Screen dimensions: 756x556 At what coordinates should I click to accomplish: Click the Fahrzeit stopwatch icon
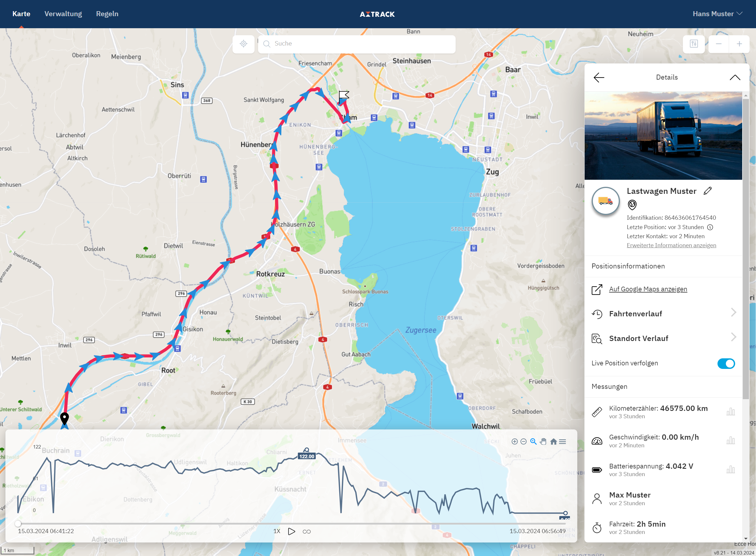pyautogui.click(x=597, y=528)
